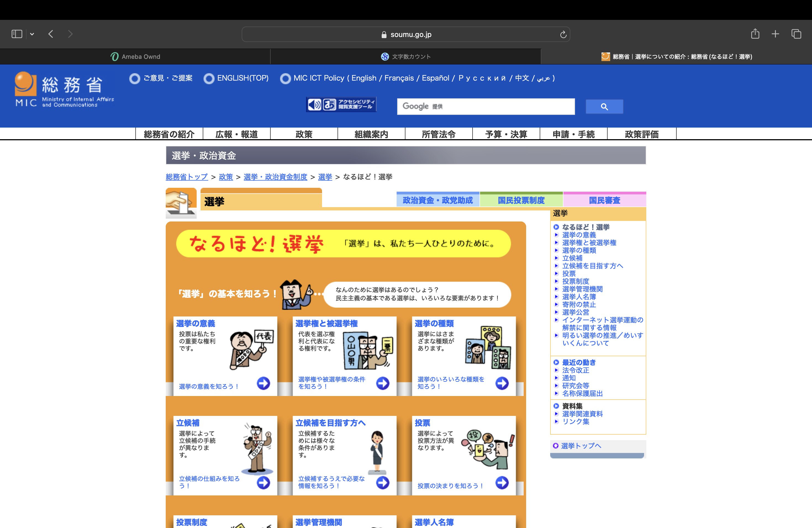Open sidebar link 法令改正
This screenshot has width=812, height=528.
[576, 370]
